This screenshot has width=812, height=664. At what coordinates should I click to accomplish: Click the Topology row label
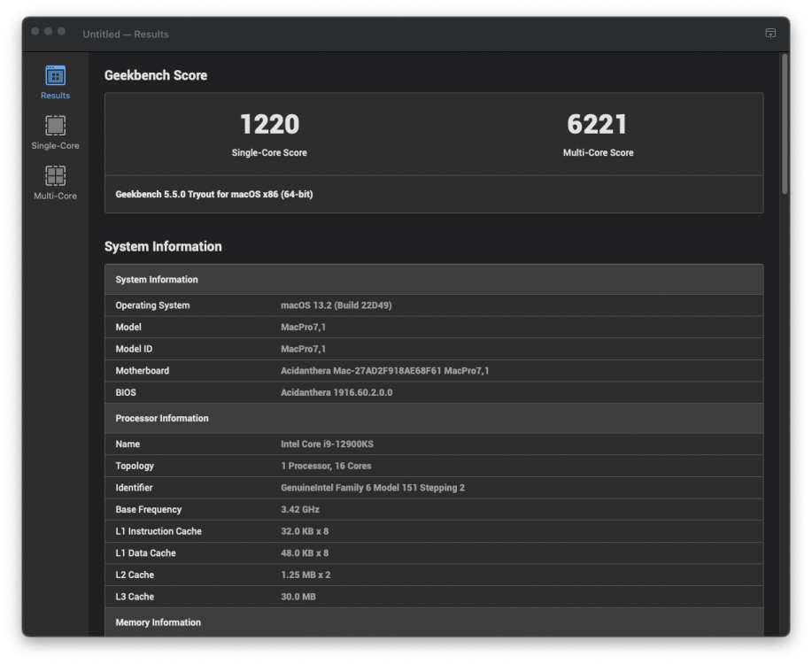pyautogui.click(x=135, y=467)
